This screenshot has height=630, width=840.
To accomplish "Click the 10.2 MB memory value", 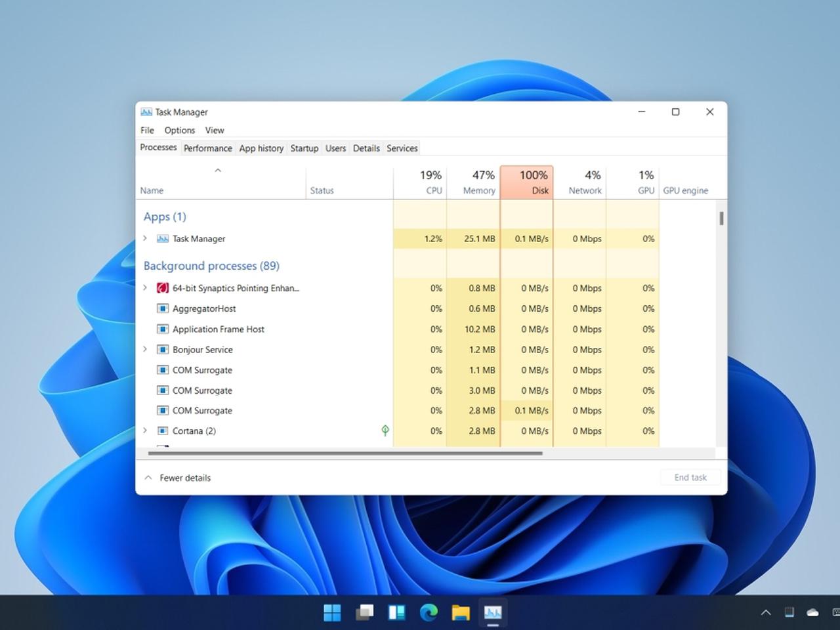I will (x=480, y=329).
